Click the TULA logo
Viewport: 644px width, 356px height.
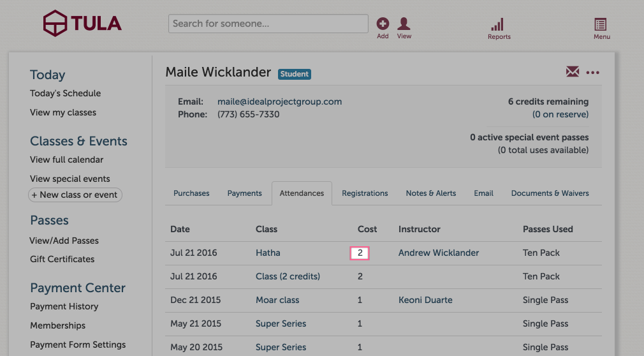click(x=82, y=24)
